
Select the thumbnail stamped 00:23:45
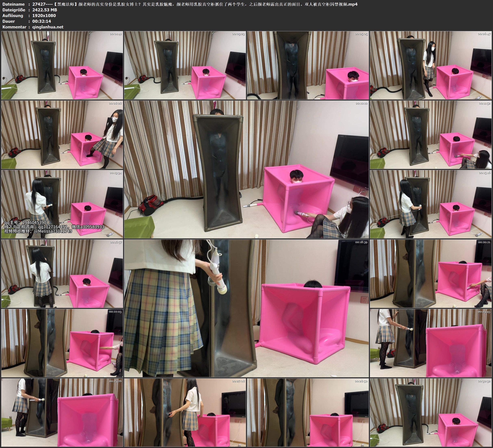[x=431, y=343]
